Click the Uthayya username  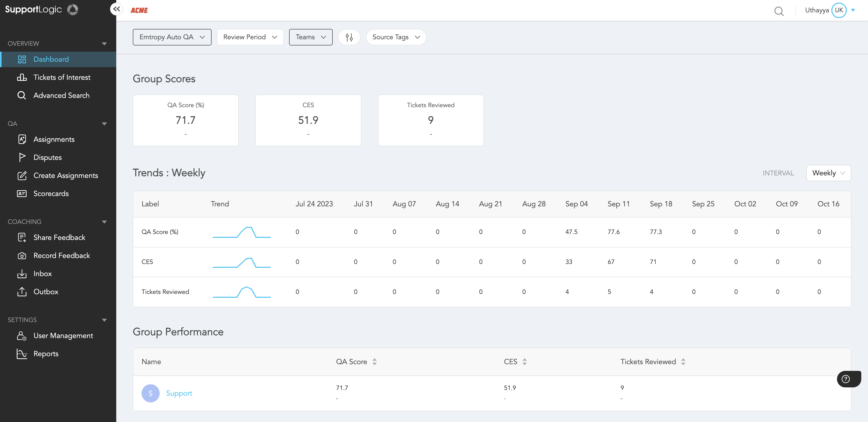coord(817,10)
